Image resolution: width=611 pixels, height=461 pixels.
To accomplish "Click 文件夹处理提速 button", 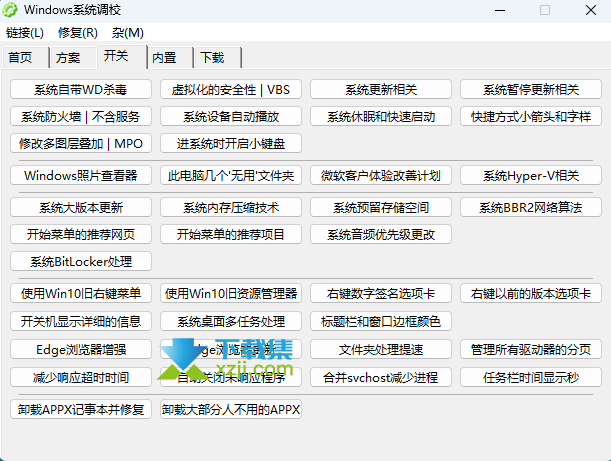I will 381,349.
